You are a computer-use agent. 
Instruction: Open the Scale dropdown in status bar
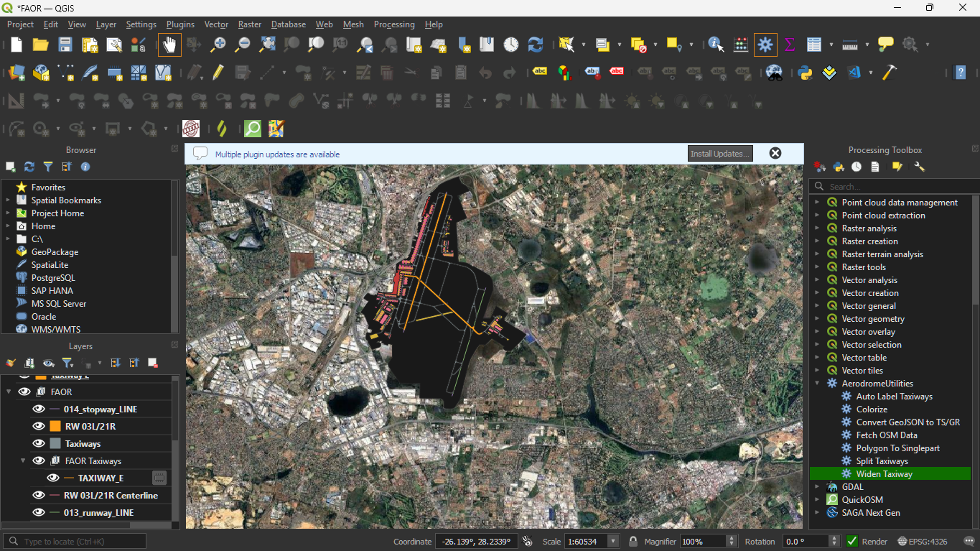click(x=613, y=542)
